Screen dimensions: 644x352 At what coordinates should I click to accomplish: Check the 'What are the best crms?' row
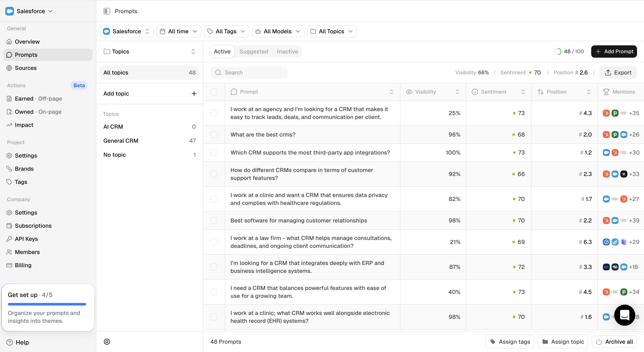coord(214,135)
